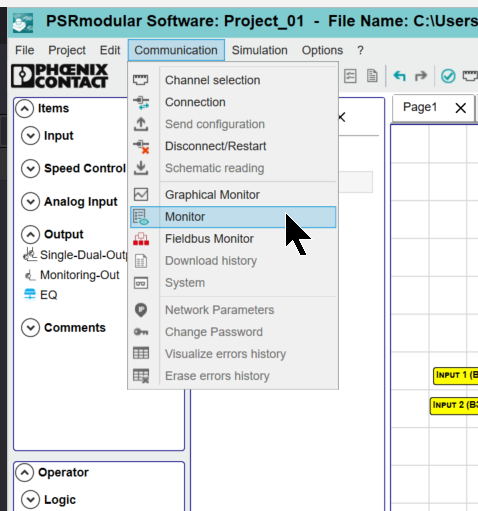Click the Phoenix Contact logo
The width and height of the screenshot is (478, 511).
click(60, 76)
